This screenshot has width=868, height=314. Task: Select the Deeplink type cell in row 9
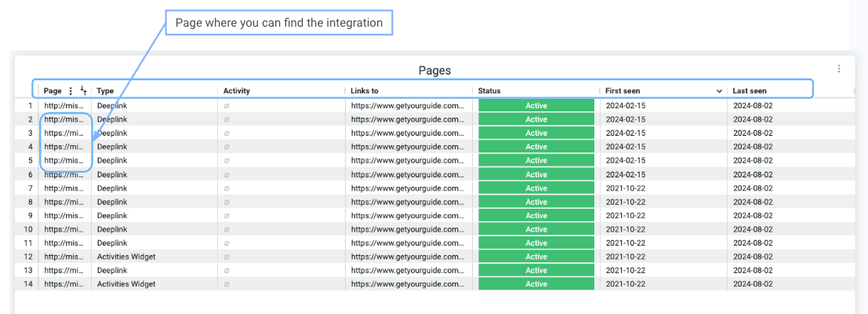tap(112, 215)
